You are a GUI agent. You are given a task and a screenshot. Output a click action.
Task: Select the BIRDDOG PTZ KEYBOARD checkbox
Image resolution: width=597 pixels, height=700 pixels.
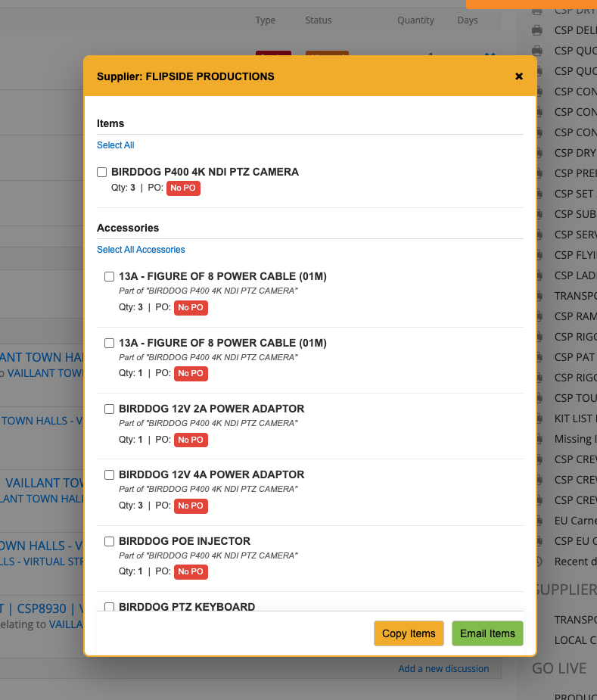pyautogui.click(x=110, y=606)
